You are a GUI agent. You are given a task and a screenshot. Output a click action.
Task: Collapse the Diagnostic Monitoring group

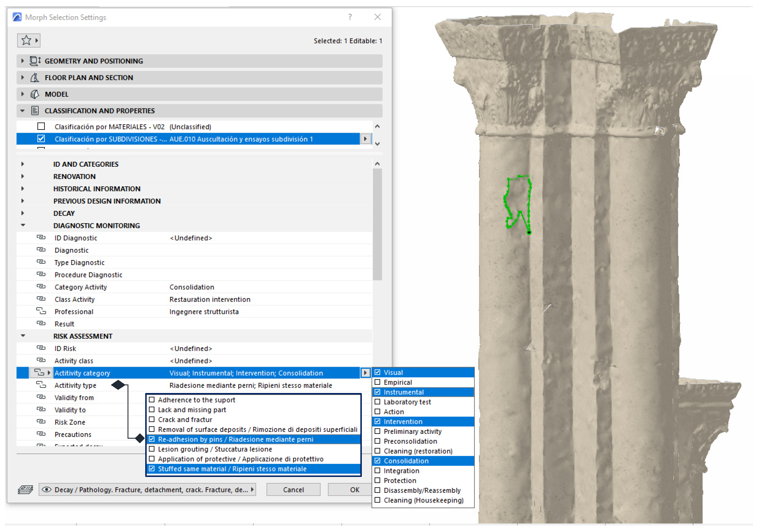23,225
